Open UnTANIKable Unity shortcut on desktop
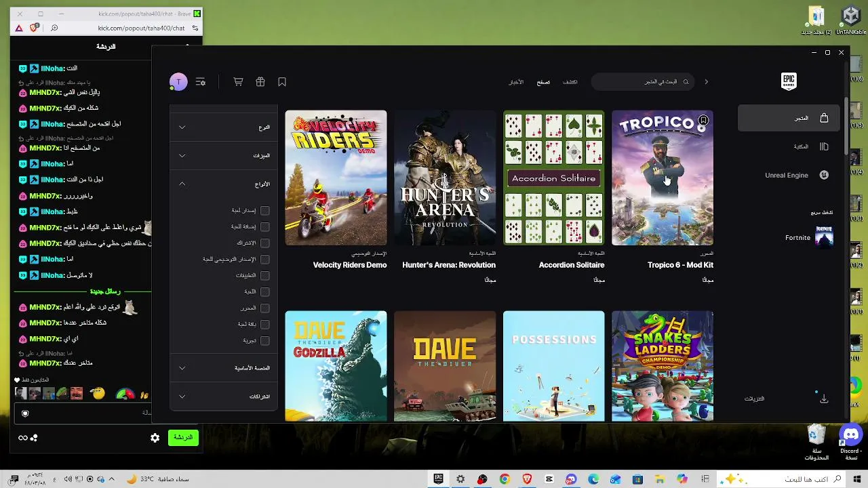The width and height of the screenshot is (868, 488). 851,20
